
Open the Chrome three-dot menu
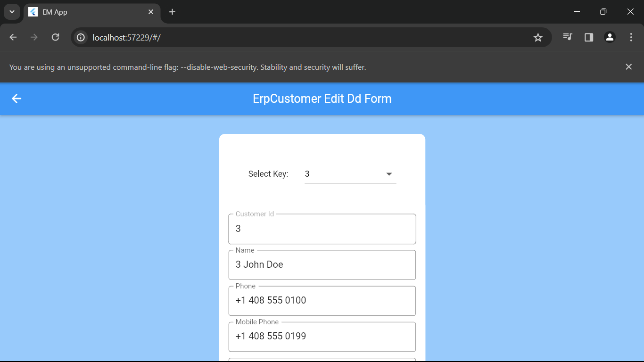(631, 37)
